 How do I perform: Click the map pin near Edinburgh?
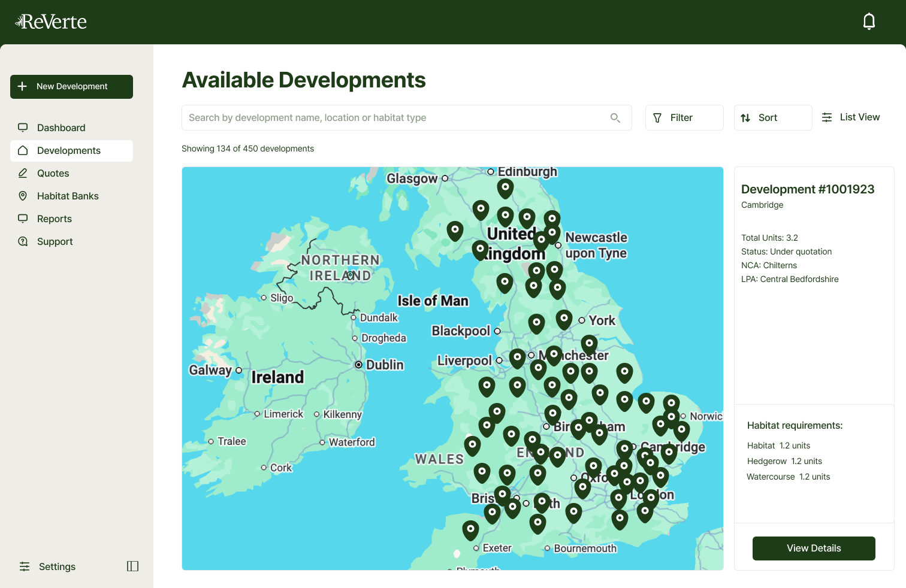point(505,187)
